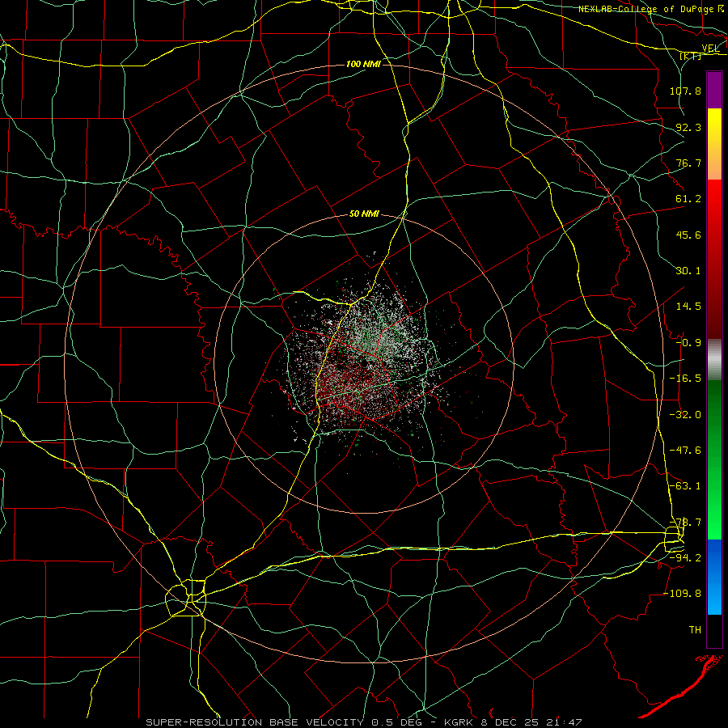
Task: Click the 45.6 velocity scale value
Action: 688,235
